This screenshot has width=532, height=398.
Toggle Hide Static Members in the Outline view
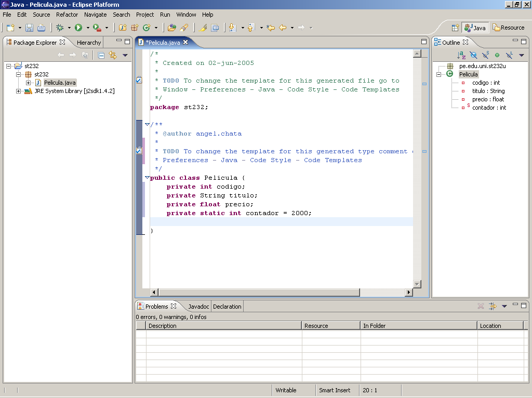coord(485,55)
